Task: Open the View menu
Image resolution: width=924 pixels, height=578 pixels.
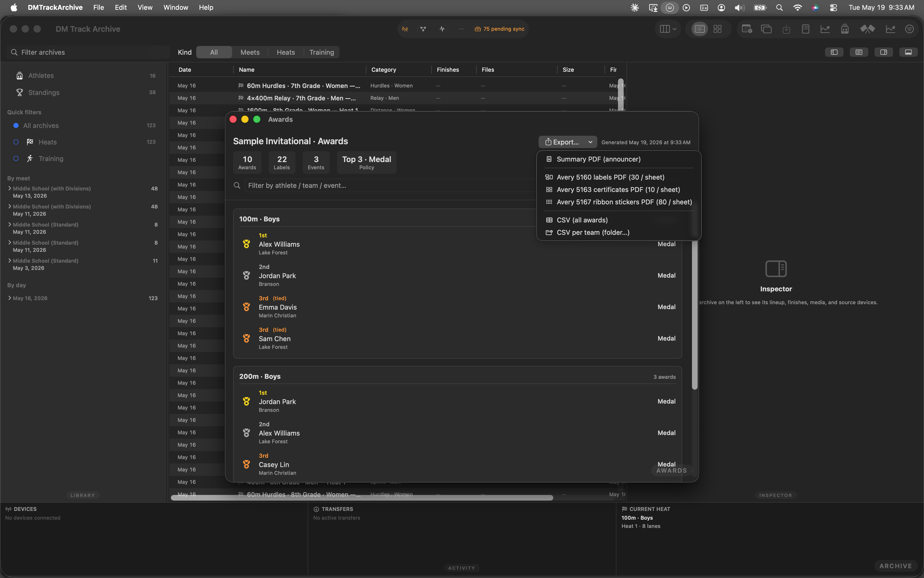Action: [145, 8]
